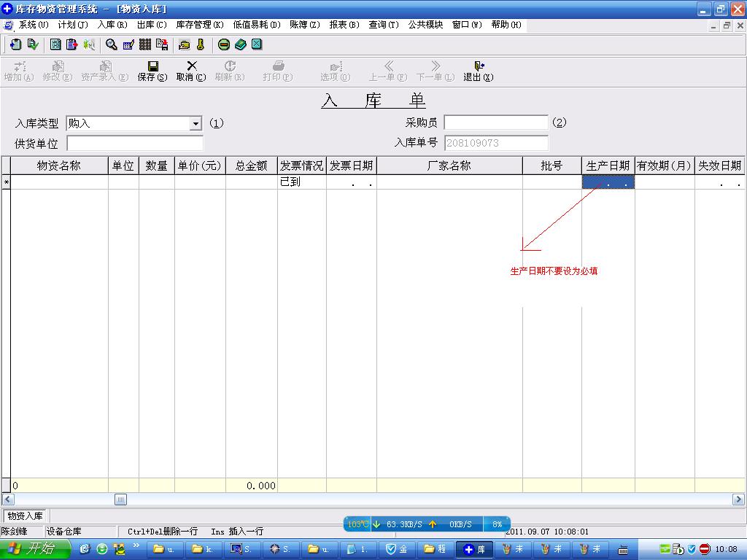The image size is (747, 560).
Task: Open the 报表(B) menu
Action: pos(344,25)
